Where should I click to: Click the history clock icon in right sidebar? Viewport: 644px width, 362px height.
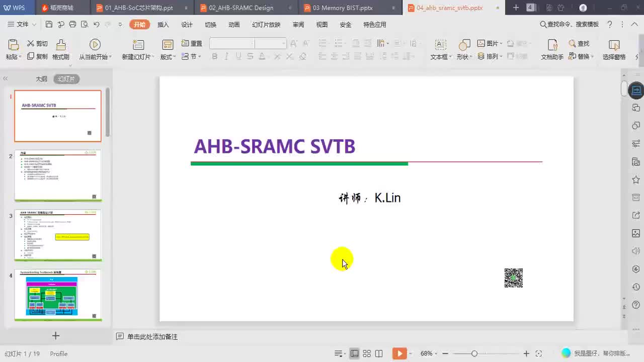[x=636, y=287]
